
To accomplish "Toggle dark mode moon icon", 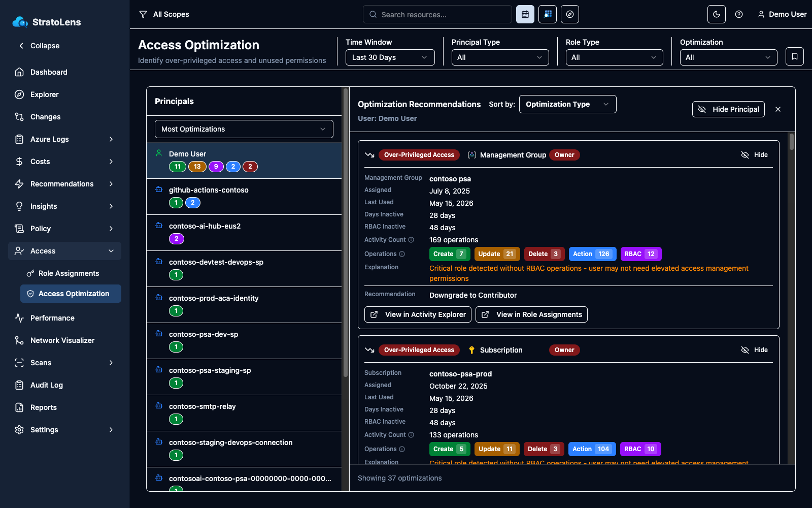I will [717, 14].
